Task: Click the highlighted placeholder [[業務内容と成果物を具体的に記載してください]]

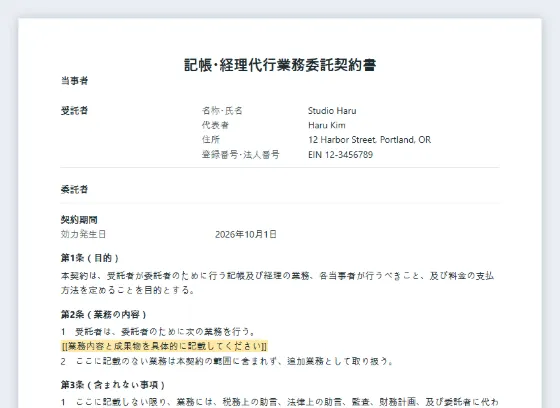Action: (164, 346)
